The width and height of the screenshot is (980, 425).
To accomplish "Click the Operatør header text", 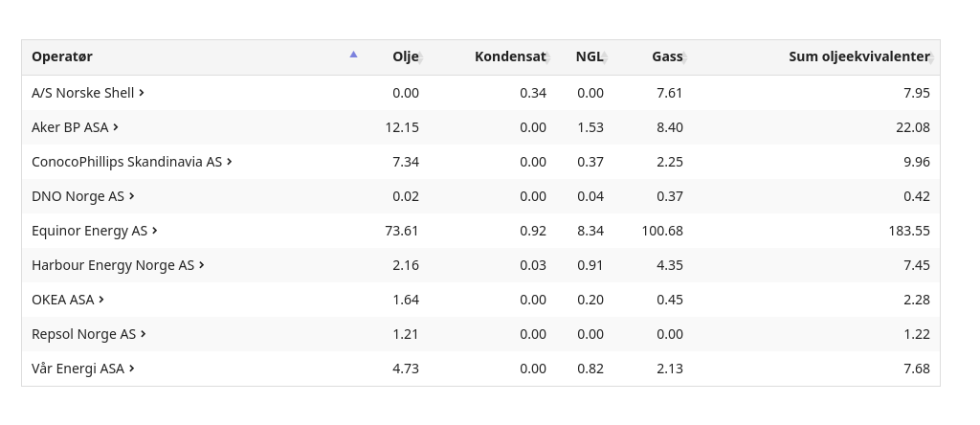I will pyautogui.click(x=62, y=56).
